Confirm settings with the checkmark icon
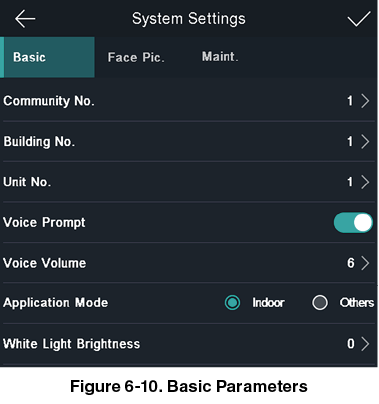The height and width of the screenshot is (404, 379). coord(359,19)
